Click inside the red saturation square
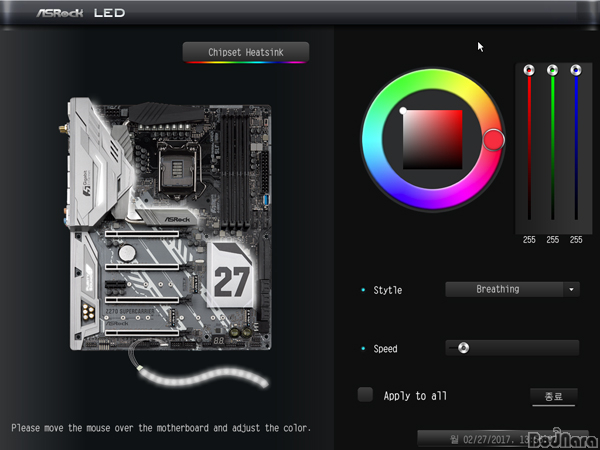This screenshot has height=450, width=600. click(432, 139)
